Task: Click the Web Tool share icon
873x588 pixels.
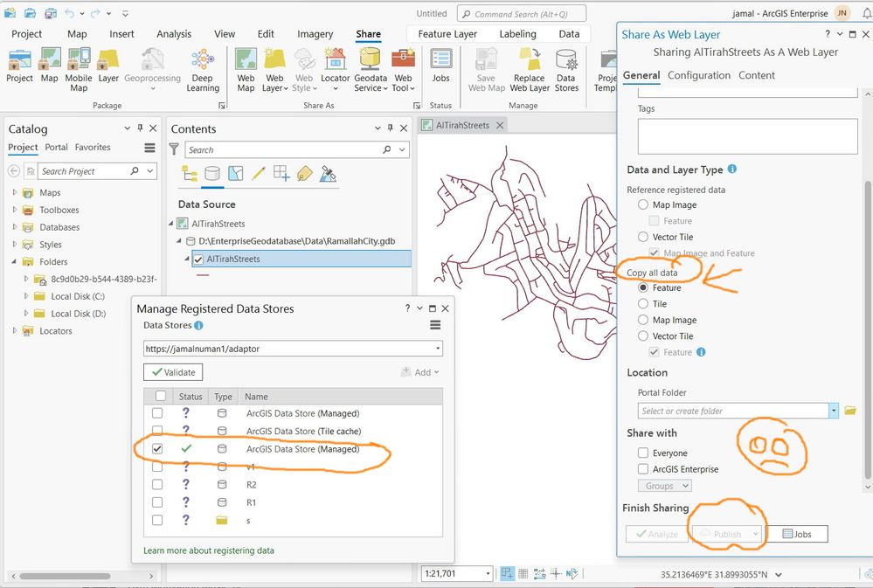Action: (x=403, y=59)
